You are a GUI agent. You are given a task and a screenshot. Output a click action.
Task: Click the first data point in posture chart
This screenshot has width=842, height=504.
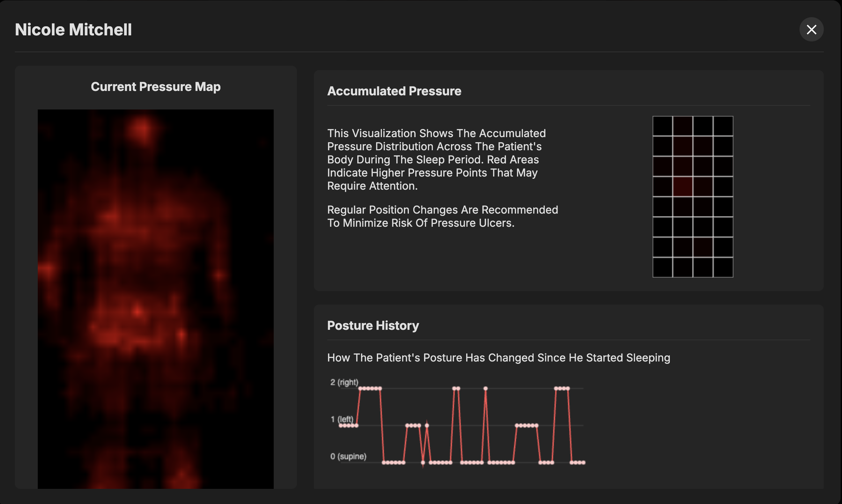coord(340,426)
